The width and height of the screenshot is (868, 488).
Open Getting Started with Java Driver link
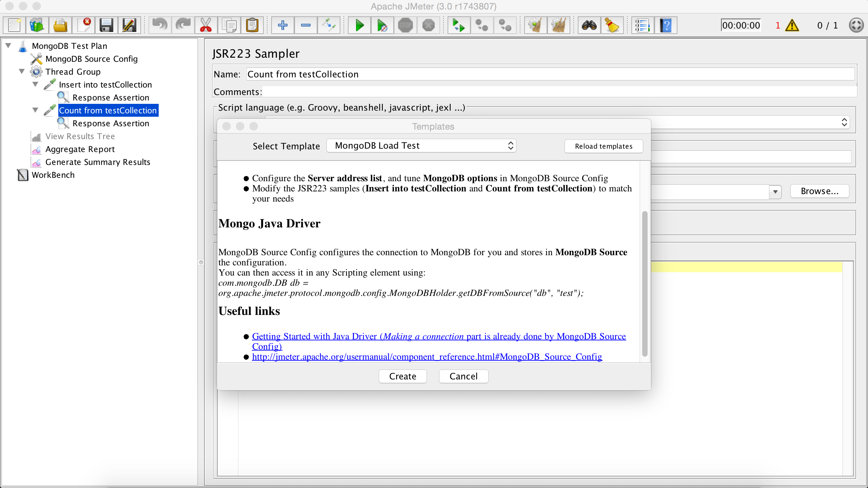click(x=439, y=341)
